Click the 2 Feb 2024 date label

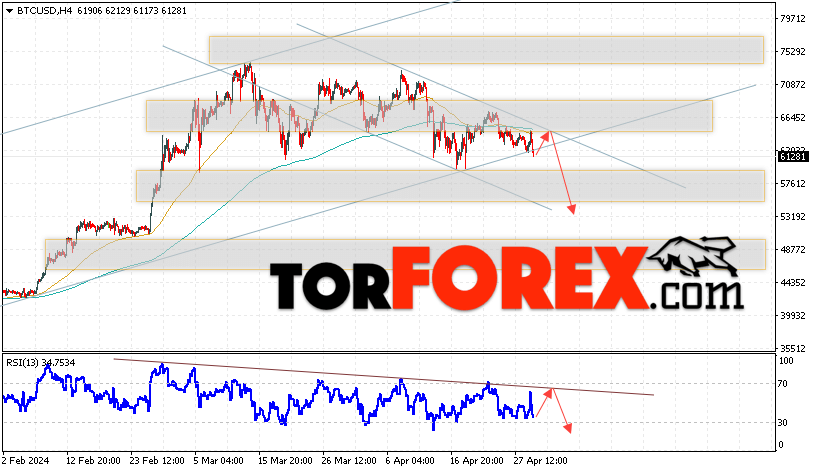(x=26, y=461)
